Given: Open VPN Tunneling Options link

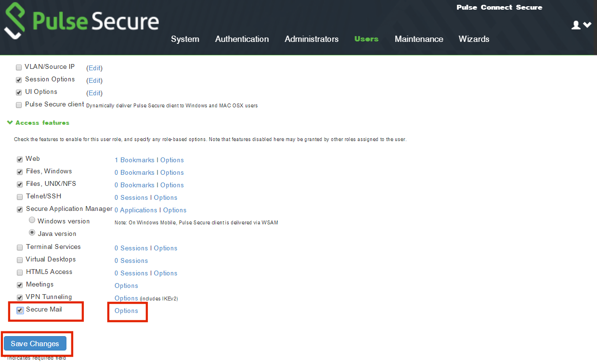Looking at the screenshot, I should (x=126, y=299).
